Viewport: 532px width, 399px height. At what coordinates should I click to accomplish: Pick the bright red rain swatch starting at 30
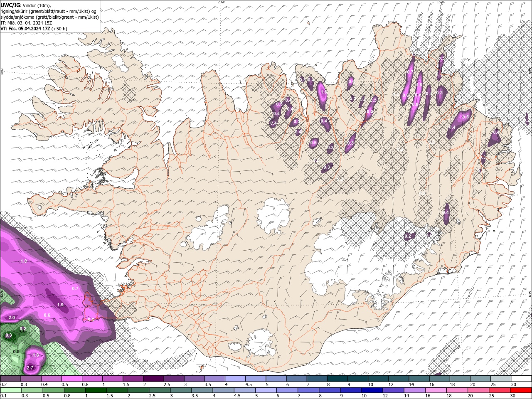point(521,390)
